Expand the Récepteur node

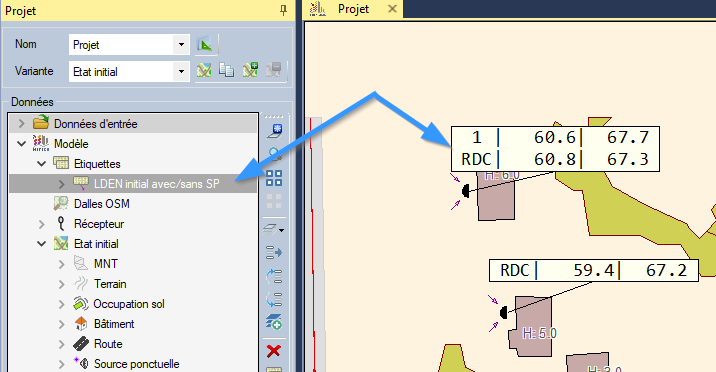(42, 224)
